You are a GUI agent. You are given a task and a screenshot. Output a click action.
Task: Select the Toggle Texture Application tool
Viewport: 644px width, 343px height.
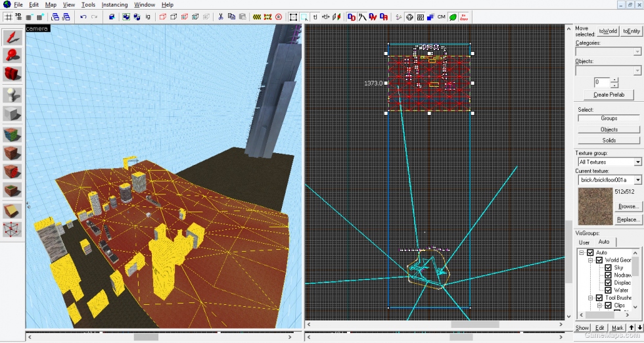(12, 135)
